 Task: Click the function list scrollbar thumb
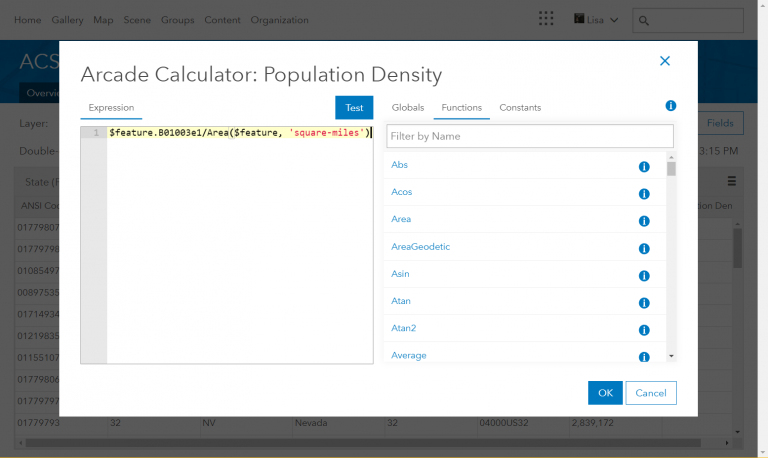[672, 169]
